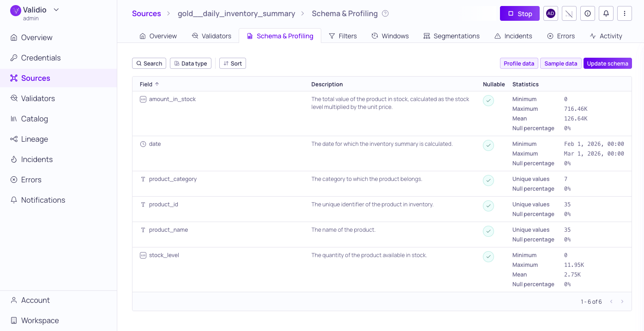
Task: Switch to the Overview tab
Action: coord(158,36)
